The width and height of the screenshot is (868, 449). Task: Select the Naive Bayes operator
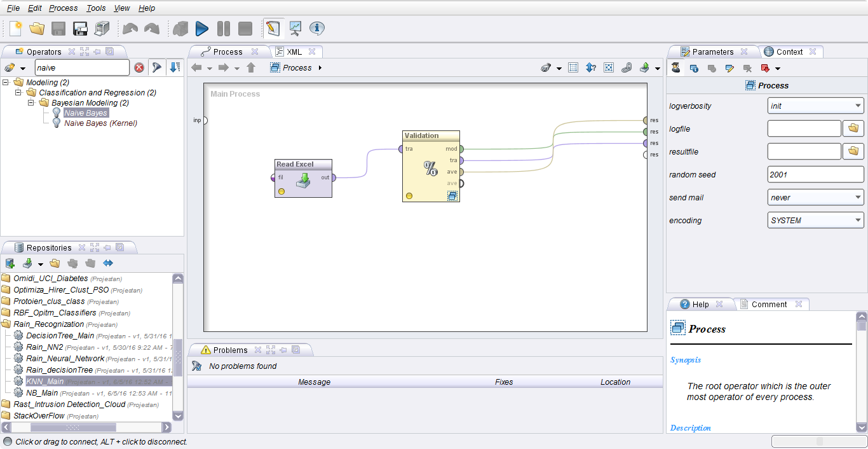pos(86,113)
